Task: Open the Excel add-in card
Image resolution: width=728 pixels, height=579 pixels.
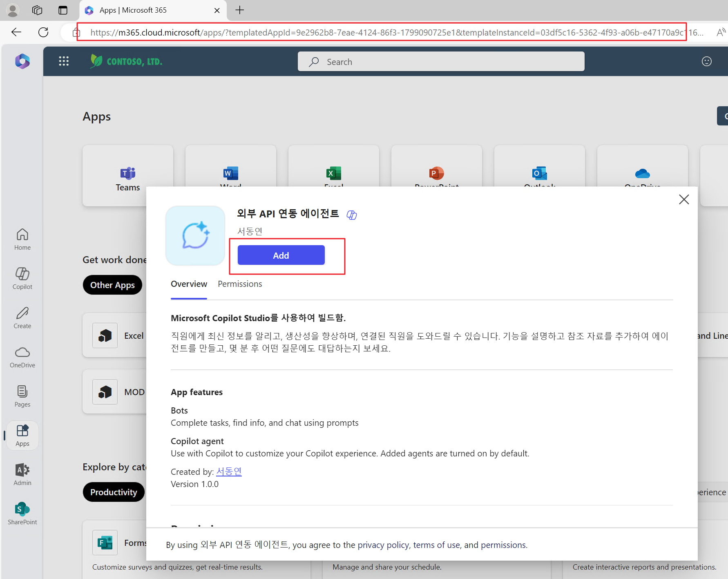Action: coord(115,335)
